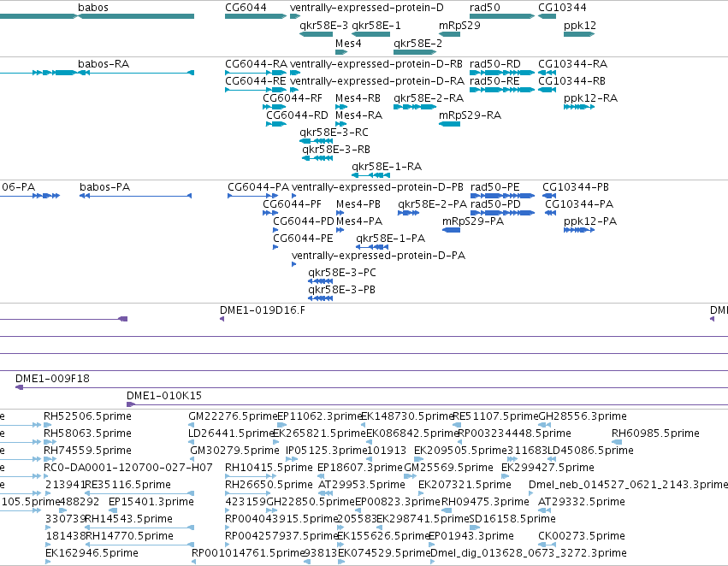Click the qkr58E-3-PB protein label
This screenshot has height=566, width=728.
point(341,290)
